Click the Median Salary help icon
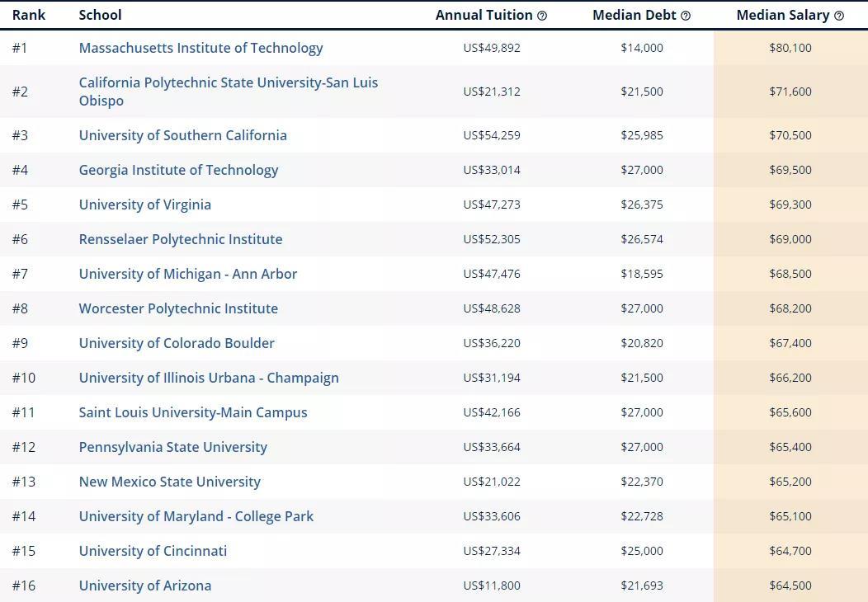This screenshot has height=602, width=868. click(838, 16)
